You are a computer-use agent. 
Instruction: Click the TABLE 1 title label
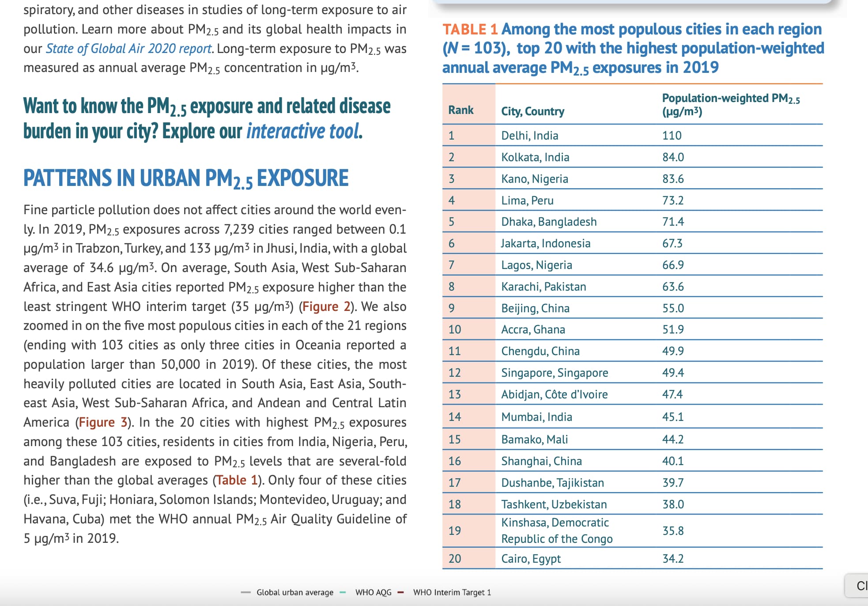click(x=470, y=29)
